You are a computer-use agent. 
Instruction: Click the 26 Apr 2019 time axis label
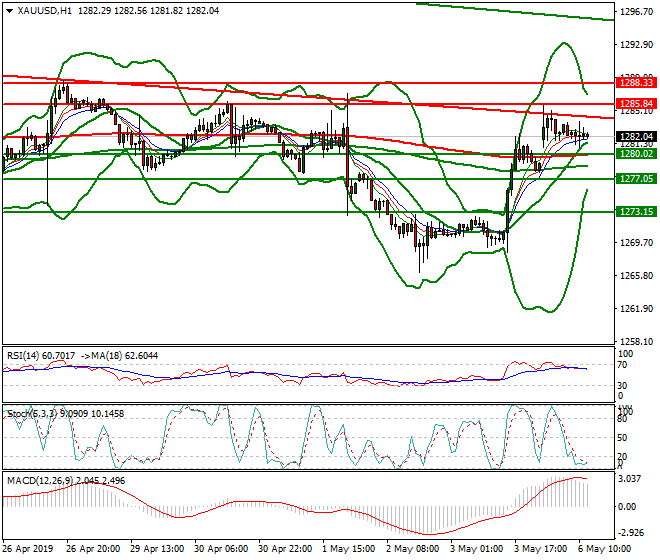click(28, 549)
